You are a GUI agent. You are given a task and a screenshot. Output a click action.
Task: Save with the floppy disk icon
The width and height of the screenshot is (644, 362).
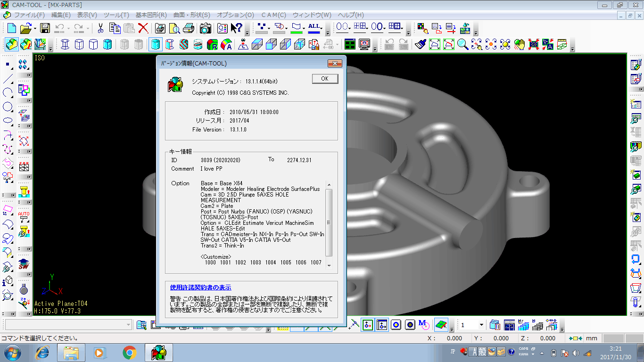[x=45, y=28]
